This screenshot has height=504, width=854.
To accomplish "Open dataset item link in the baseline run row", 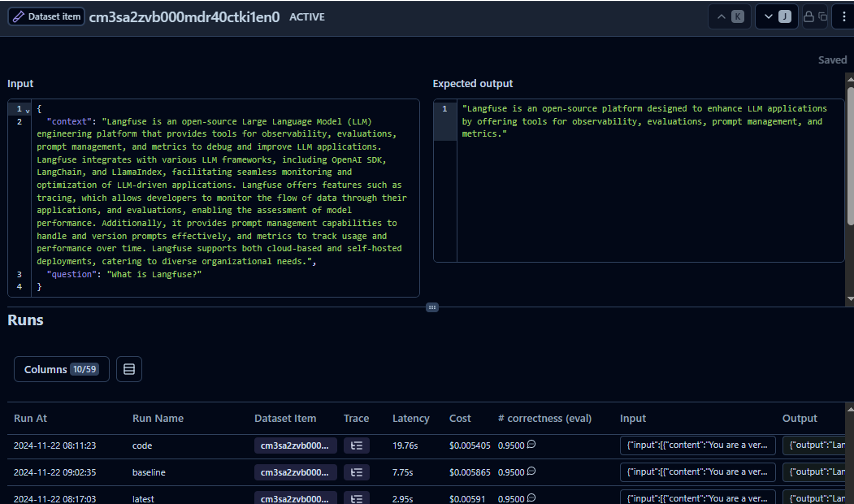I will [295, 472].
